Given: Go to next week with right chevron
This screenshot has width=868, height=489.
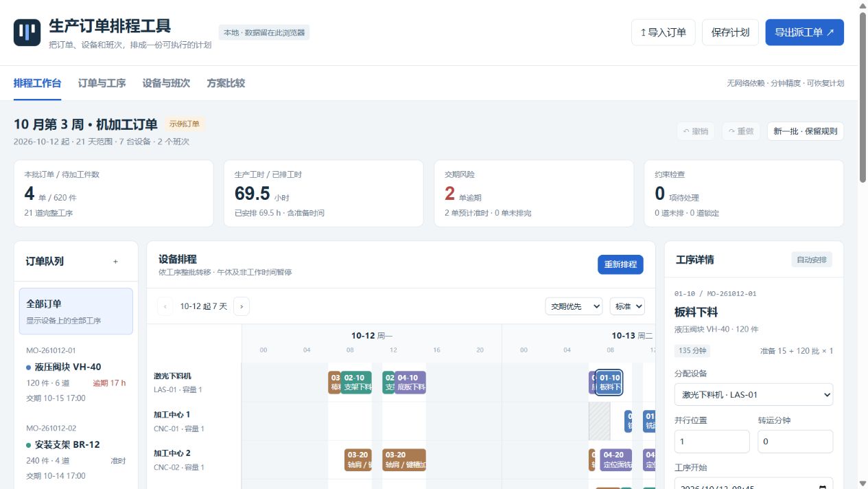Looking at the screenshot, I should pos(241,306).
